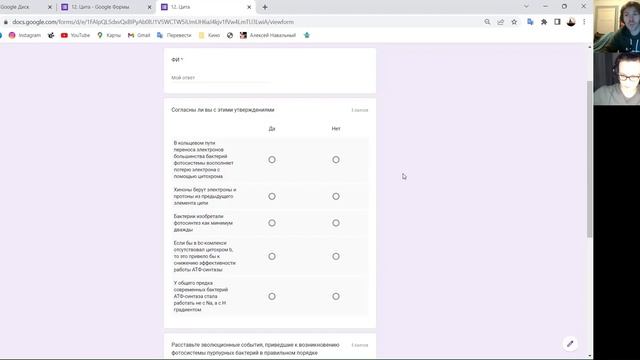Click the Да column header

click(x=272, y=129)
